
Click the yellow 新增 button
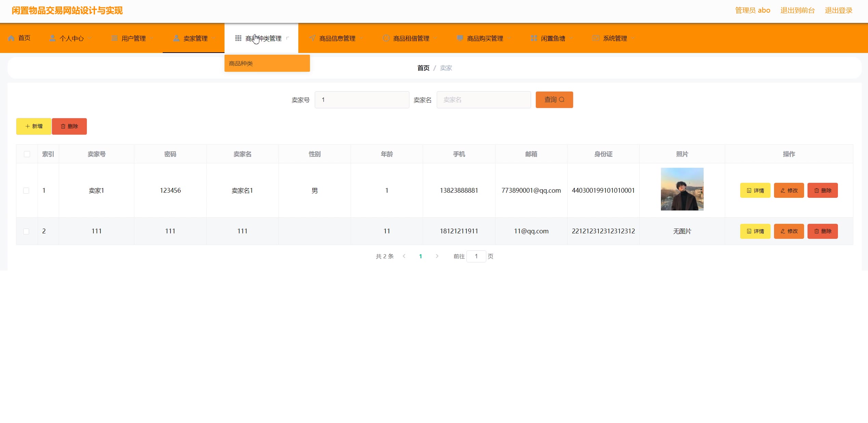coord(34,126)
